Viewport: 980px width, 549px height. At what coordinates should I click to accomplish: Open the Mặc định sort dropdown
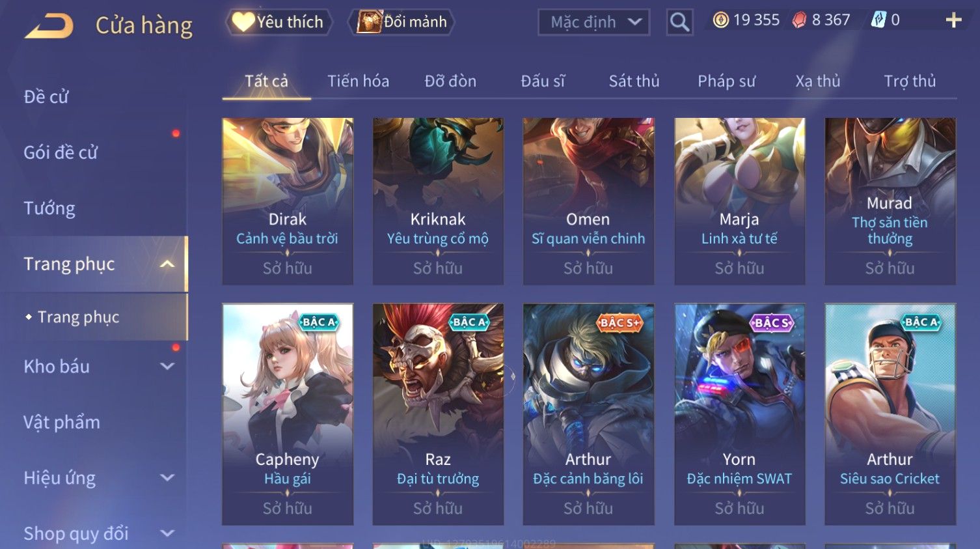click(593, 22)
